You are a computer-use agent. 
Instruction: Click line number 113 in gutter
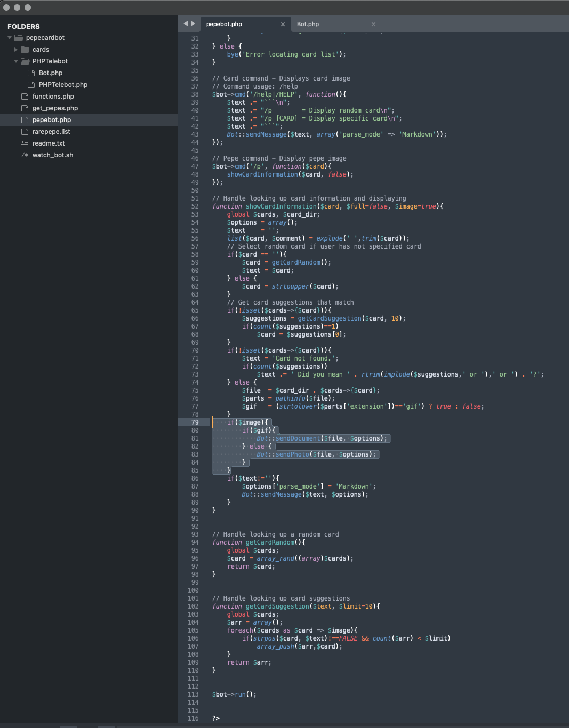193,694
